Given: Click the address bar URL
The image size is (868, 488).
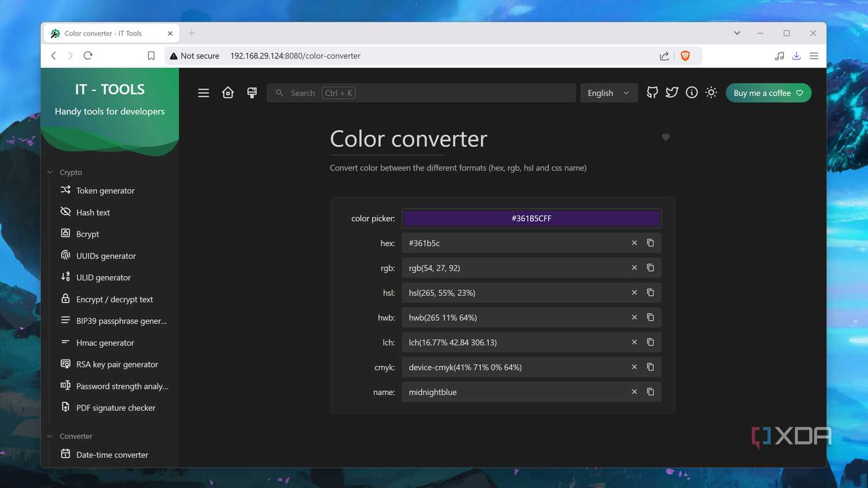Looking at the screenshot, I should [x=295, y=56].
